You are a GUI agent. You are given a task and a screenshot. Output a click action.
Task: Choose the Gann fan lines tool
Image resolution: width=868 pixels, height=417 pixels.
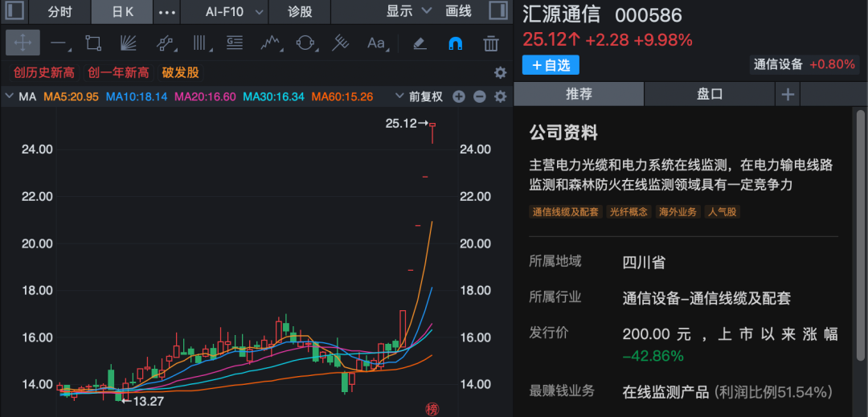tap(129, 43)
